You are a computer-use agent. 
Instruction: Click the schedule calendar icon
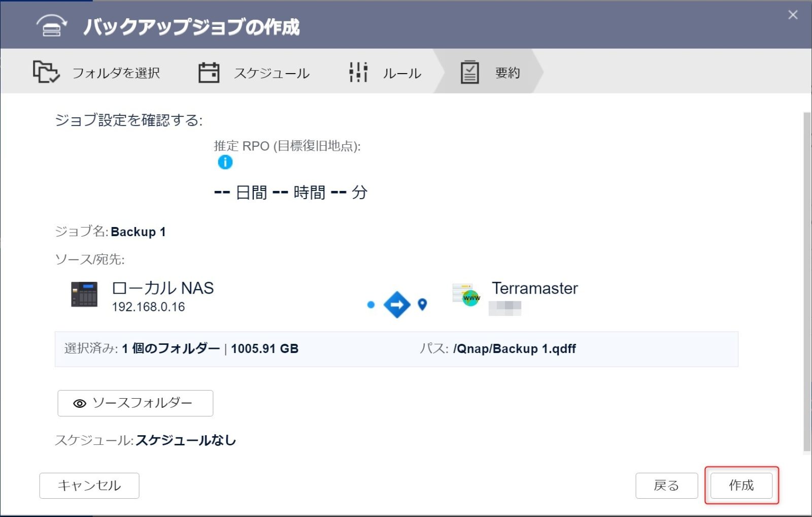209,73
